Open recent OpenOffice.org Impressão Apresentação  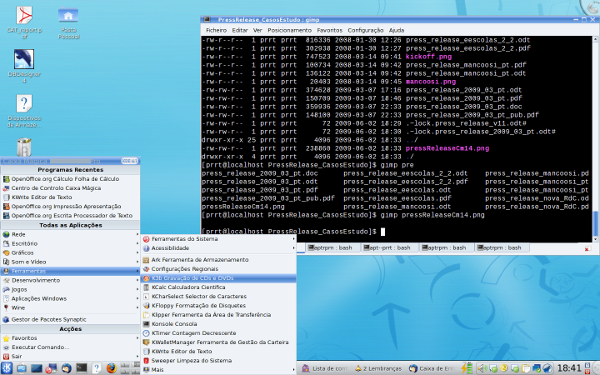[70, 207]
